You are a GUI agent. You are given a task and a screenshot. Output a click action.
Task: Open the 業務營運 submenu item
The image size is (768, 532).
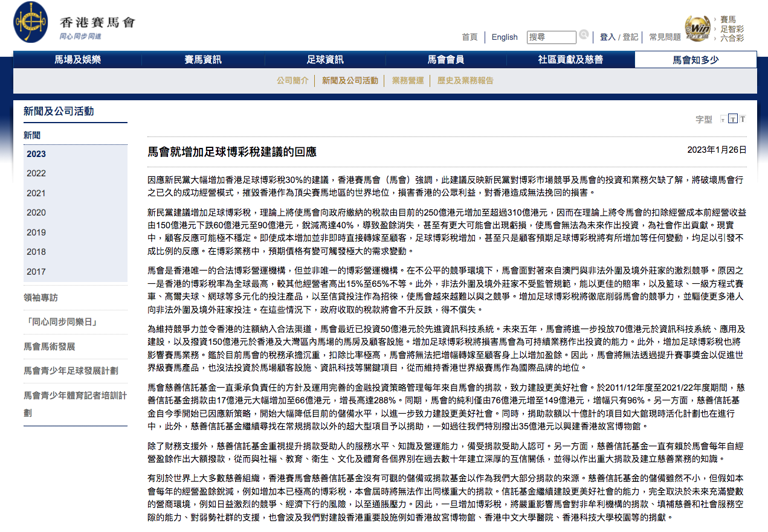click(x=408, y=80)
